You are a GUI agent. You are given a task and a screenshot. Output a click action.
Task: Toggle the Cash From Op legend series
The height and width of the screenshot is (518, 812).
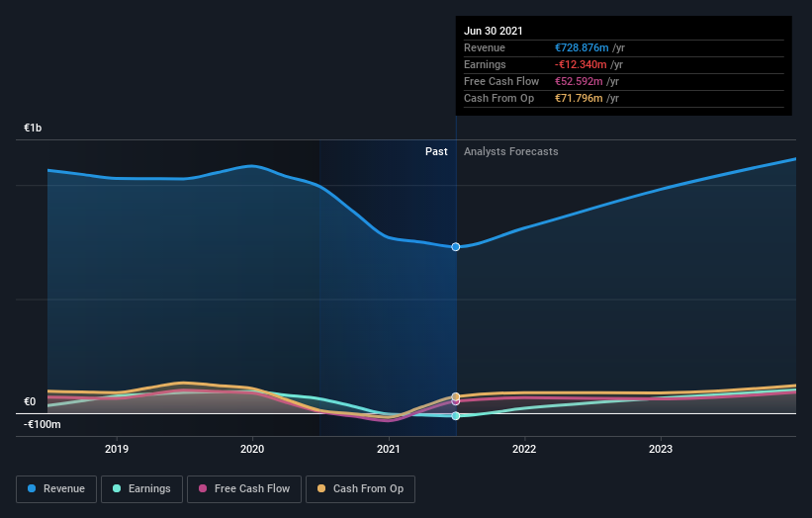(x=360, y=489)
